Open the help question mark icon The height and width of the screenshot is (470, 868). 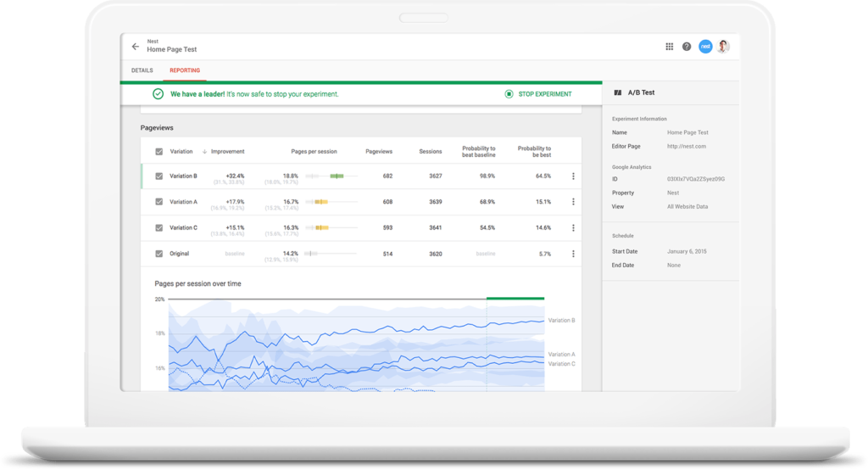[687, 47]
